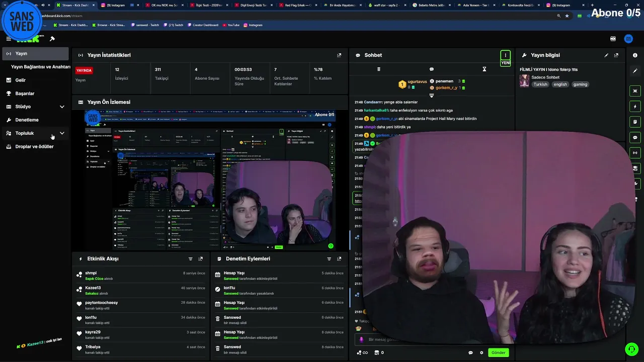Open Denetleme in the sidebar
Screen dimensions: 644x362
[x=35, y=120]
